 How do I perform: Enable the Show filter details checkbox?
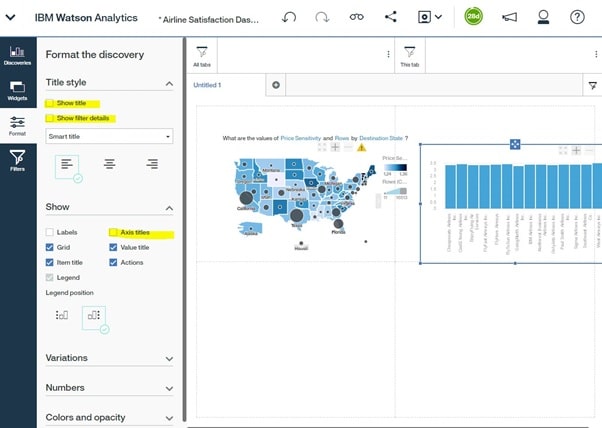pyautogui.click(x=50, y=118)
